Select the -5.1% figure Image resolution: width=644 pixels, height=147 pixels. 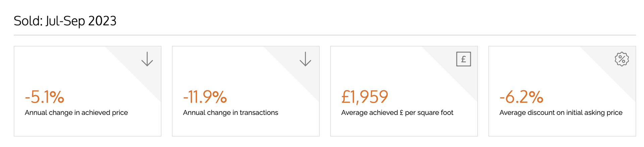pyautogui.click(x=44, y=97)
